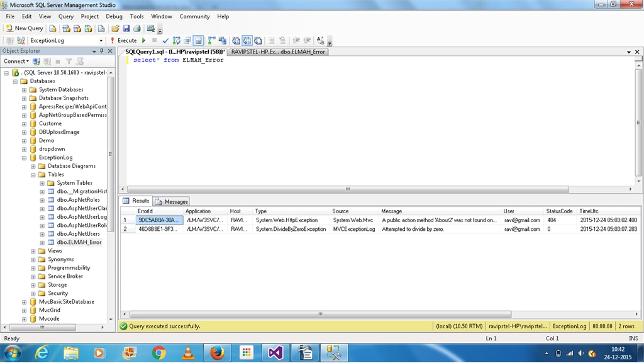644x363 pixels.
Task: Open Firefox from the taskbar
Action: point(217,353)
